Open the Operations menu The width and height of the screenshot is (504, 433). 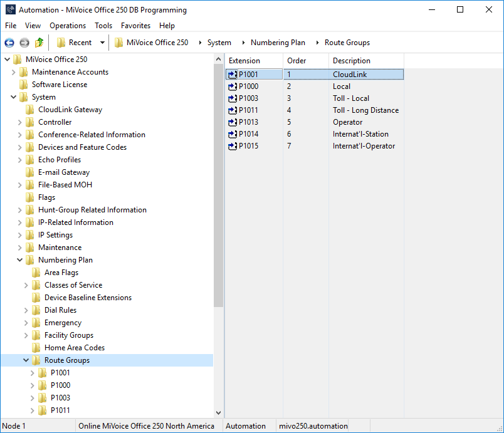coord(68,26)
